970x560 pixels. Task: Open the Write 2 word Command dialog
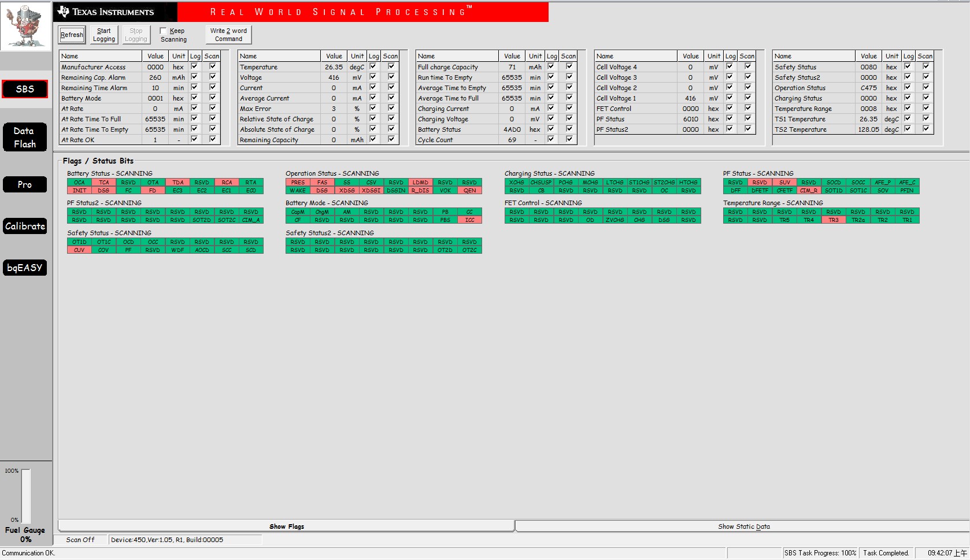228,35
